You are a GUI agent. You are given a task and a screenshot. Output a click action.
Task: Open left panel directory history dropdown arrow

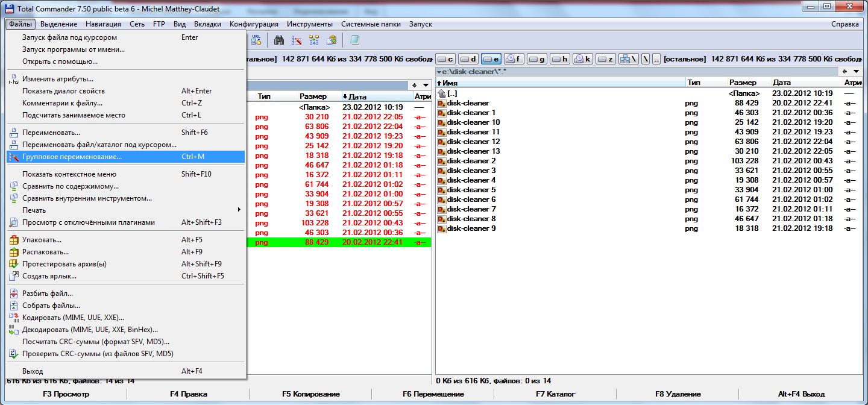pos(426,85)
